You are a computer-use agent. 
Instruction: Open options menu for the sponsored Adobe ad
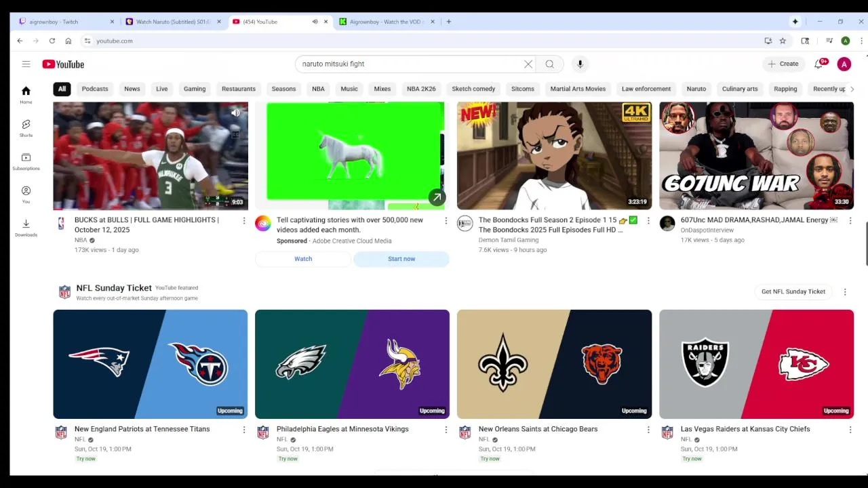click(446, 220)
